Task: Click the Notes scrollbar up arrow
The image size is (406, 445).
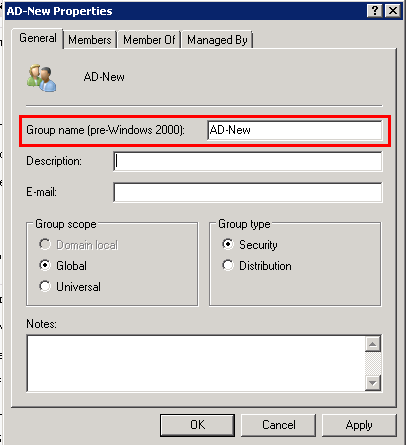Action: 373,344
